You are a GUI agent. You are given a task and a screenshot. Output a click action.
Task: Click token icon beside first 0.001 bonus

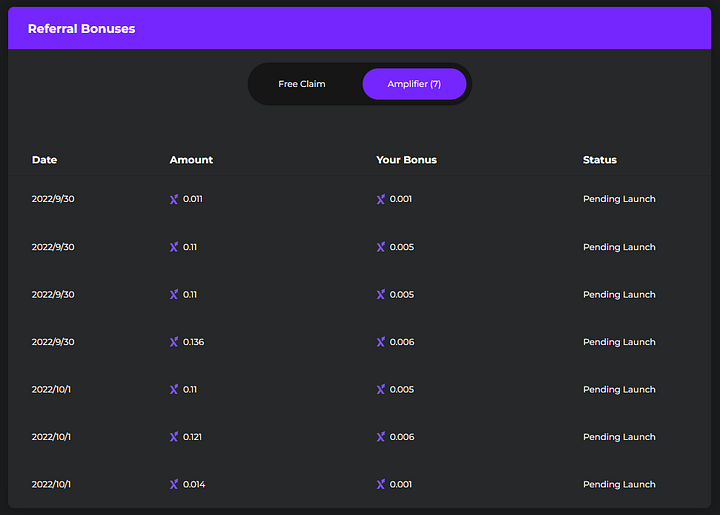(381, 199)
